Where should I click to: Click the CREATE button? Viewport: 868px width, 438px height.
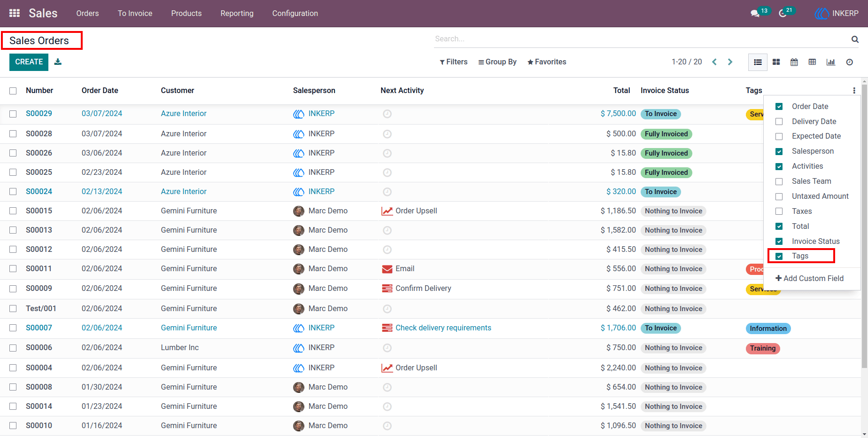29,62
